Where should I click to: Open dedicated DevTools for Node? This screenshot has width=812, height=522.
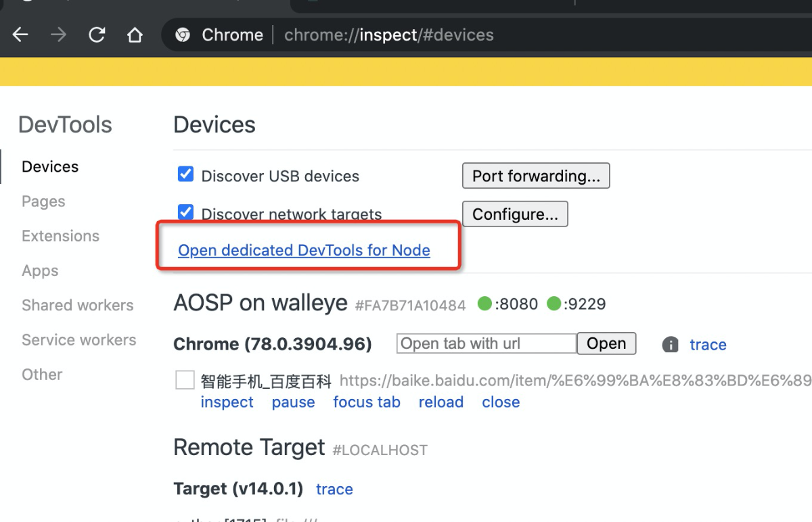(304, 250)
